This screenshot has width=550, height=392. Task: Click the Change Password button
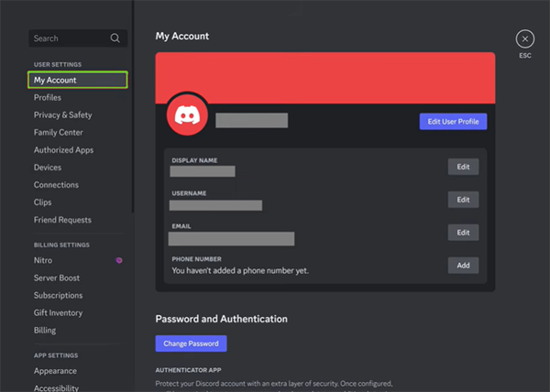[x=191, y=343]
